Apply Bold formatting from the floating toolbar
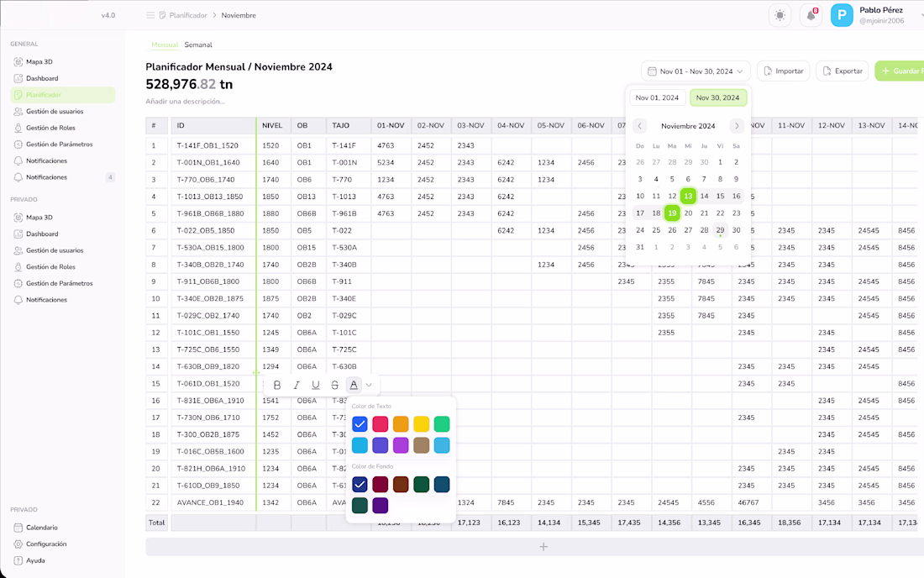The image size is (924, 578). pyautogui.click(x=277, y=385)
